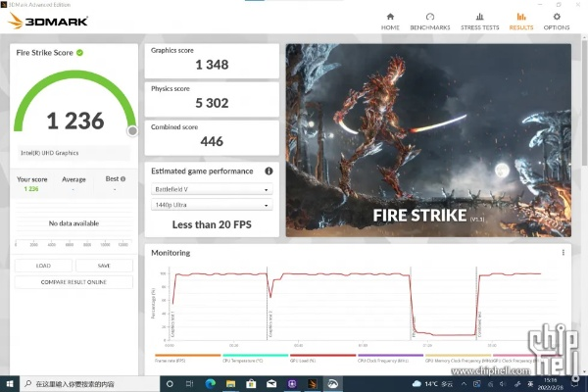Screen dimensions: 588x392
Task: Click the Fire Strike scene thumbnail
Action: [x=427, y=140]
